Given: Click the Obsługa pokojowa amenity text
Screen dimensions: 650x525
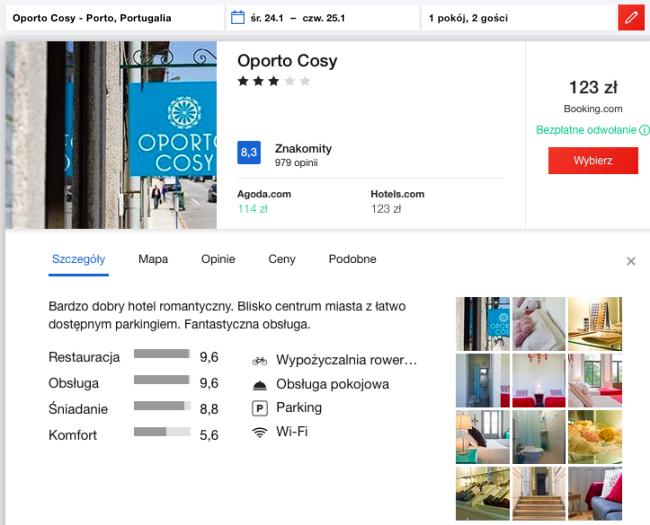Looking at the screenshot, I should pyautogui.click(x=332, y=384).
